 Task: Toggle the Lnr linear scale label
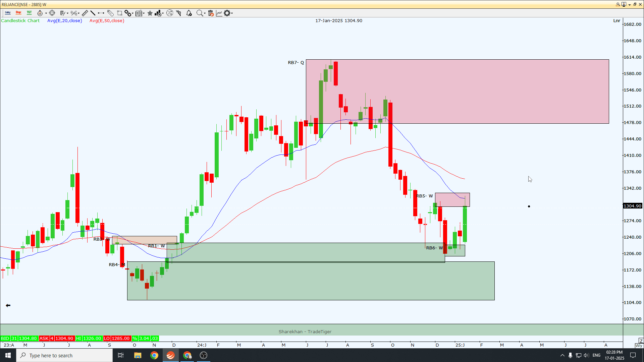(x=617, y=21)
